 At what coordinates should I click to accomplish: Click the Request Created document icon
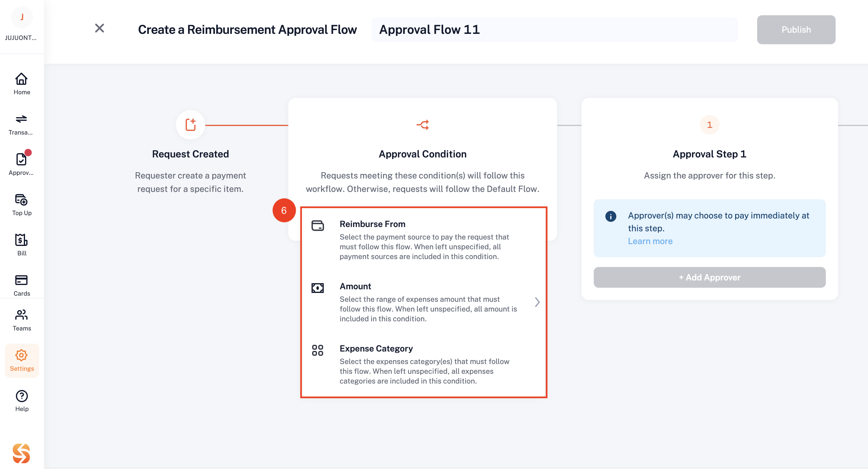pos(190,124)
